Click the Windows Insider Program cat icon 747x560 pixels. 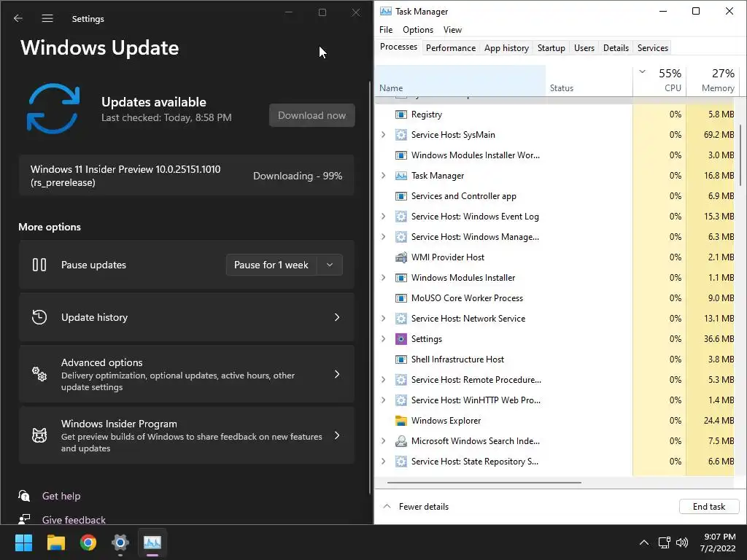[39, 435]
